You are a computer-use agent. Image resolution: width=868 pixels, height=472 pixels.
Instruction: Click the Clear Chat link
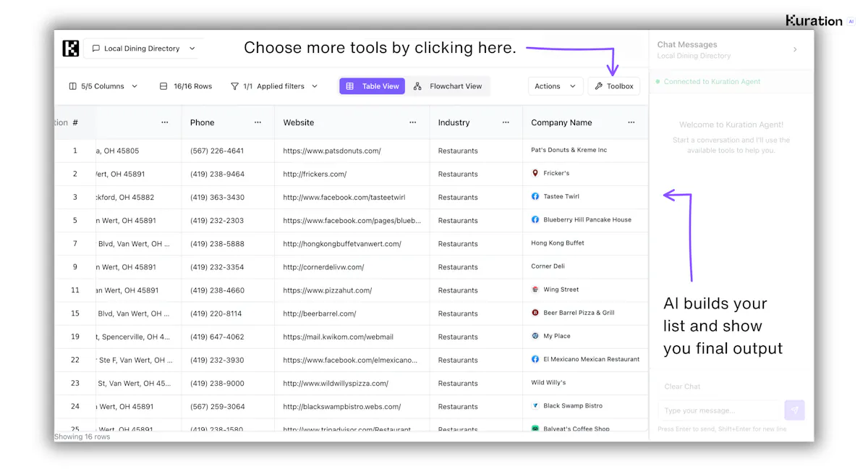[682, 387]
